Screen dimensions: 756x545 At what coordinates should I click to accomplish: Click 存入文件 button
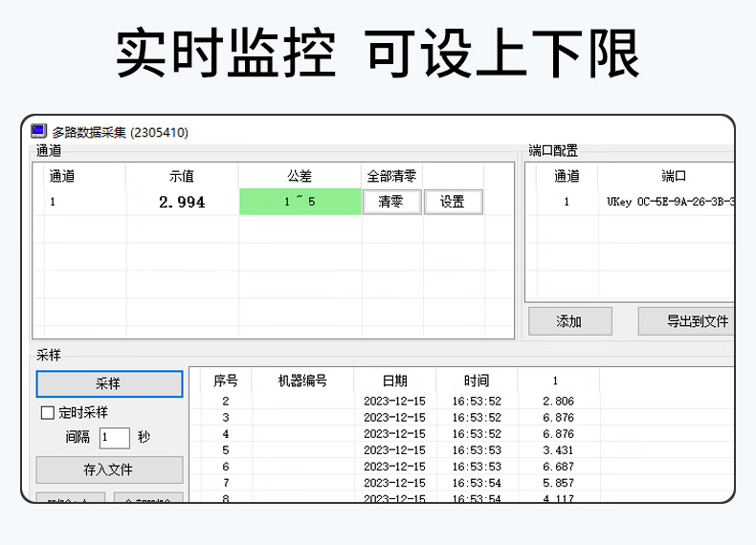(x=109, y=470)
